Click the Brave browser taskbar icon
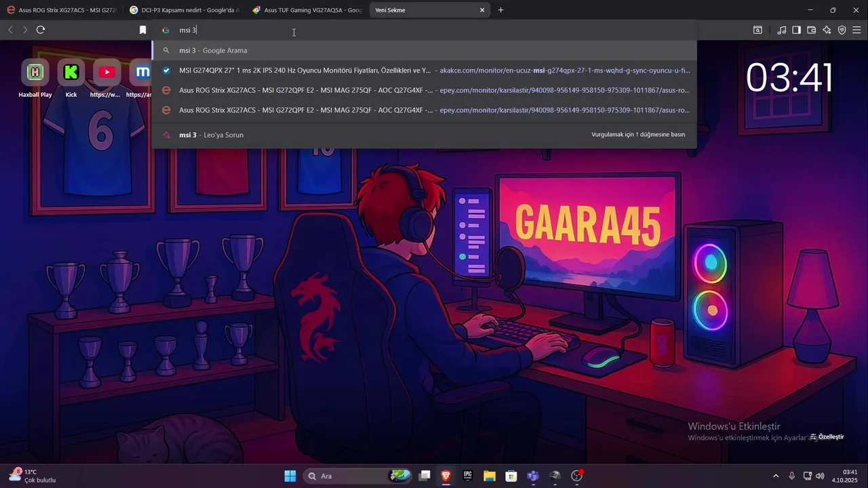Screen dimensions: 868x488 (446, 476)
